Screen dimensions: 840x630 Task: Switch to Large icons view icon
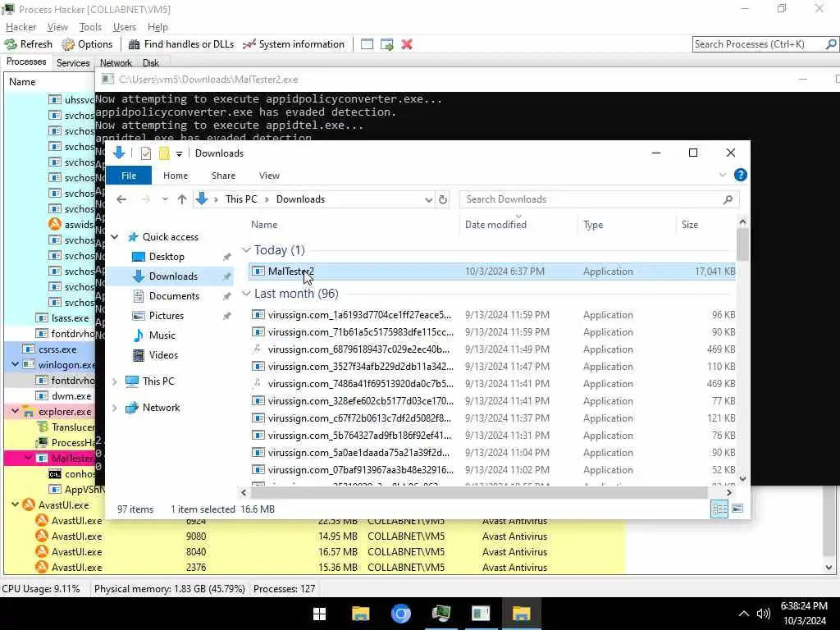point(737,509)
